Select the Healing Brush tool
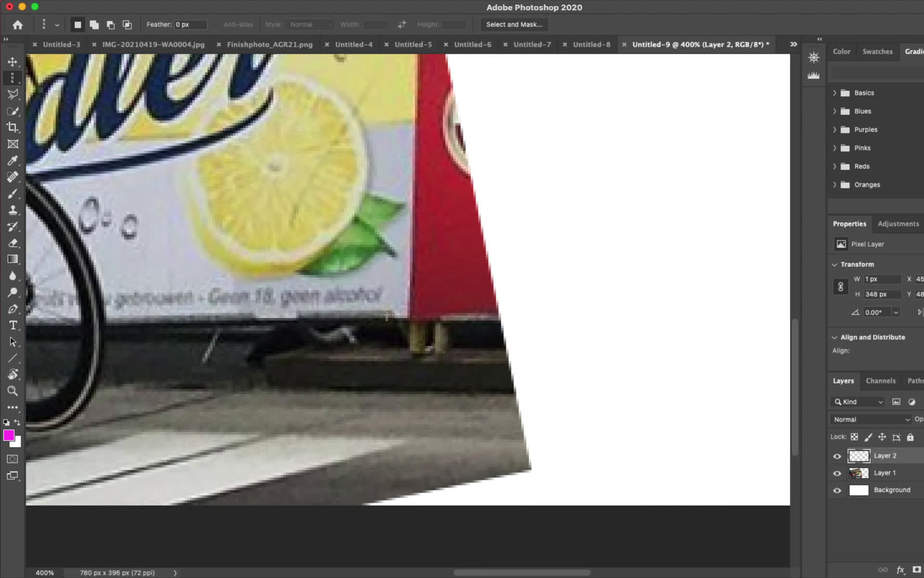The width and height of the screenshot is (924, 578). [13, 177]
